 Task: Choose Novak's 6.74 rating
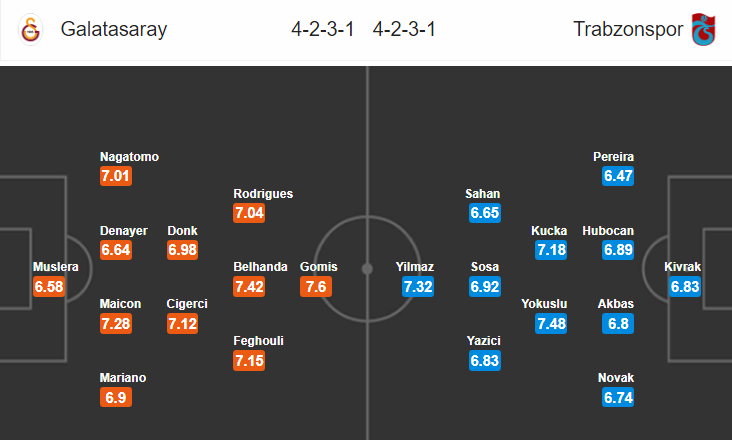(618, 398)
